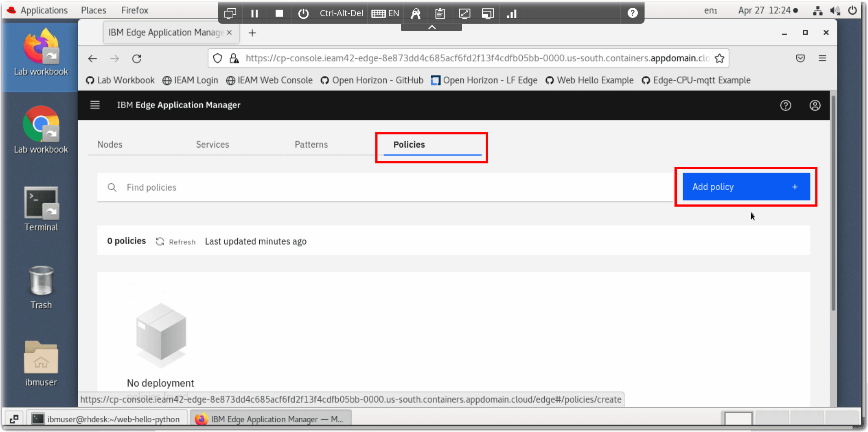Open the Open Horizon - LF Edge bookmark
868x432 pixels.
point(484,80)
